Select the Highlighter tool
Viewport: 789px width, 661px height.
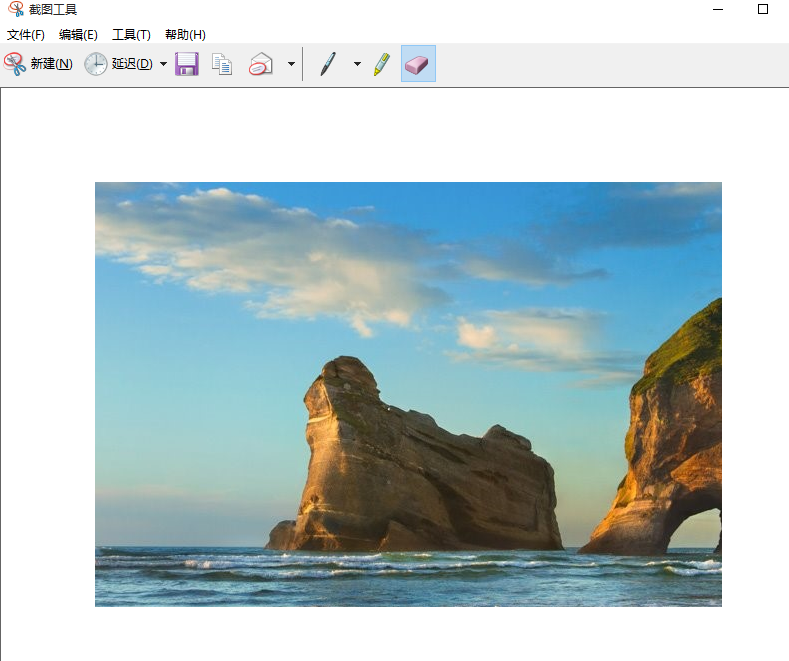(x=381, y=64)
